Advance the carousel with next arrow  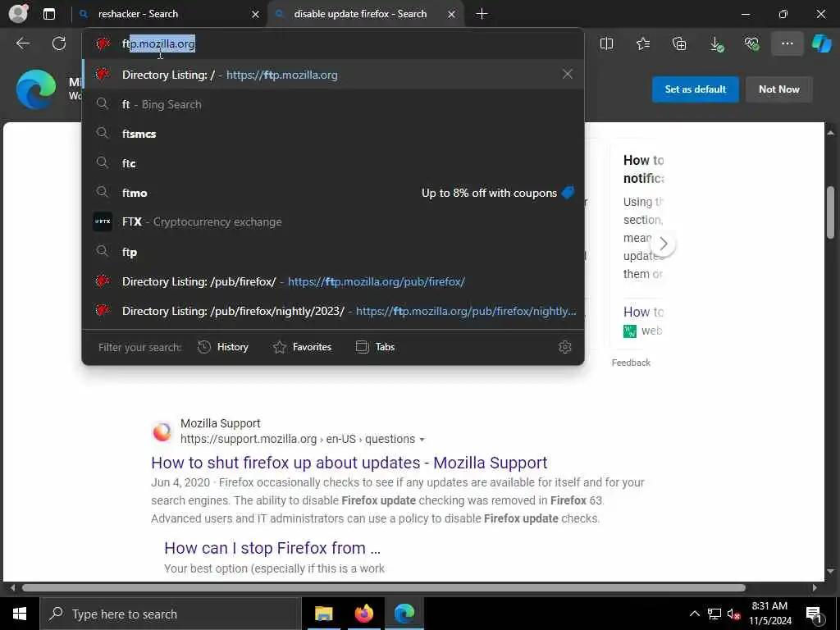pyautogui.click(x=663, y=244)
